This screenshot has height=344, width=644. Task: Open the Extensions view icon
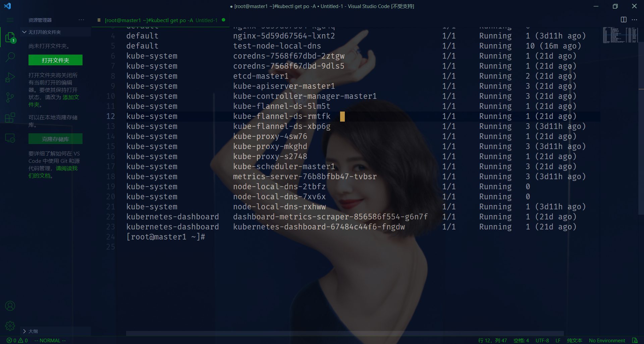[10, 118]
